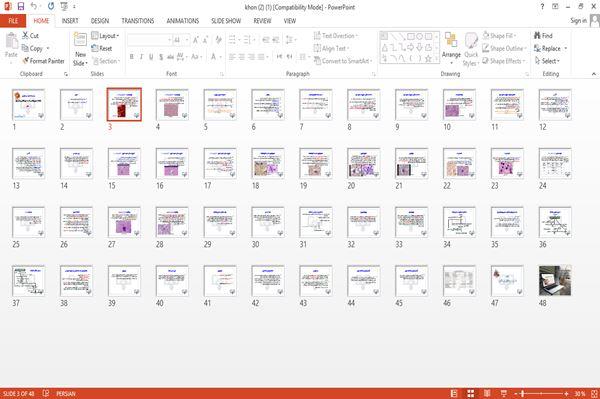The height and width of the screenshot is (399, 600).
Task: Click Find in Editing group
Action: point(543,36)
